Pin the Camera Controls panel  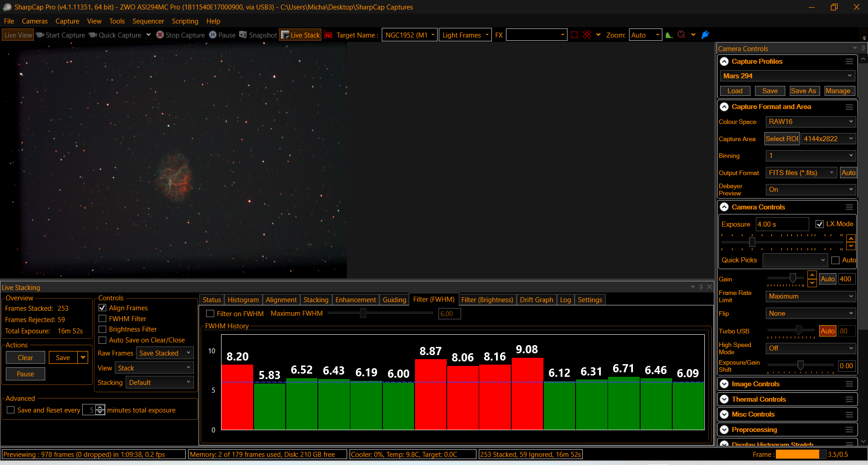pos(863,48)
